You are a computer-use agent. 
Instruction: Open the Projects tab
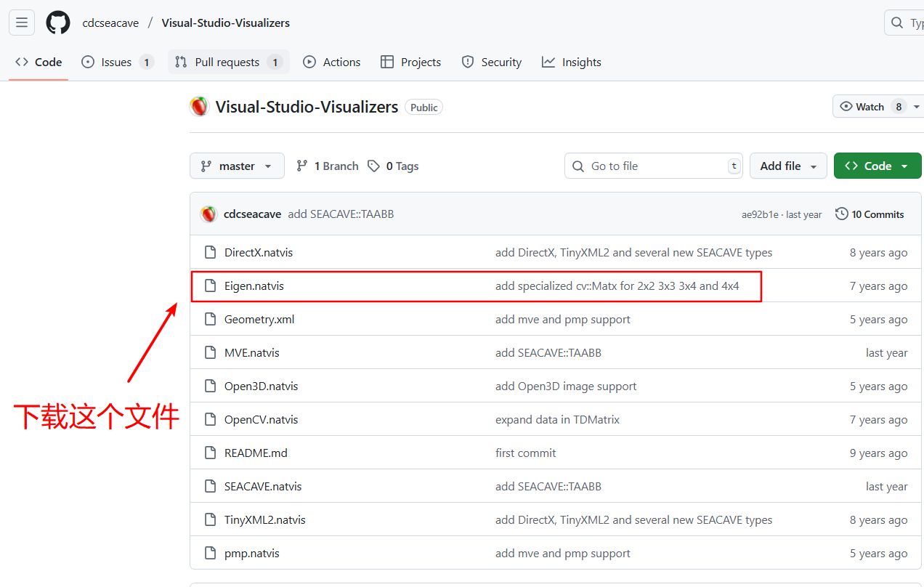(x=411, y=62)
